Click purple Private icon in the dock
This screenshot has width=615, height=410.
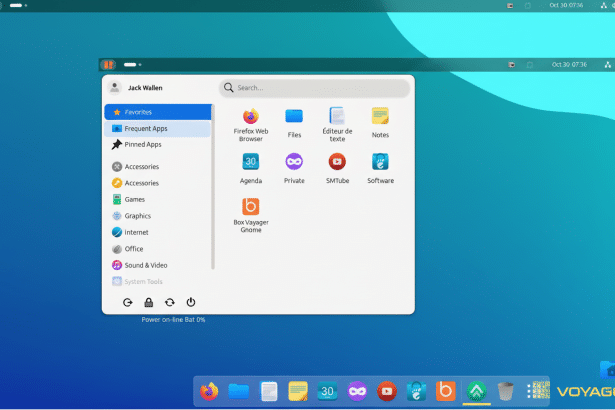tap(357, 391)
